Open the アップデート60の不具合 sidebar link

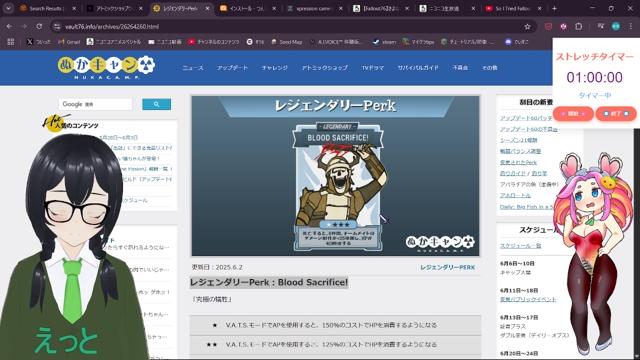coord(529,129)
